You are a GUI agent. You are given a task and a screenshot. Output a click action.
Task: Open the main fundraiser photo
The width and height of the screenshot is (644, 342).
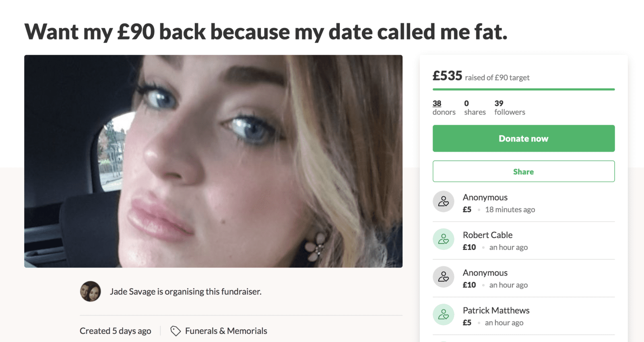click(x=213, y=161)
